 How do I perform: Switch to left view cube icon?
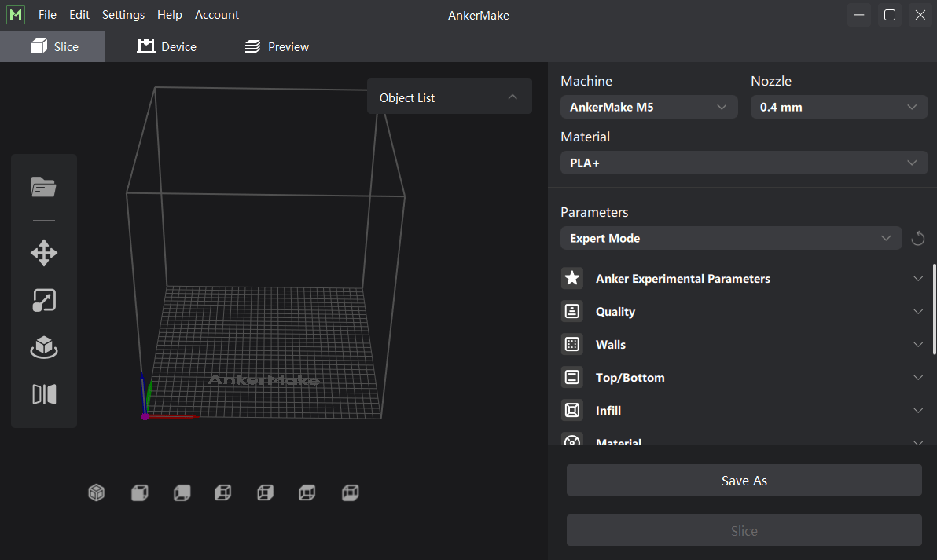[x=223, y=492]
